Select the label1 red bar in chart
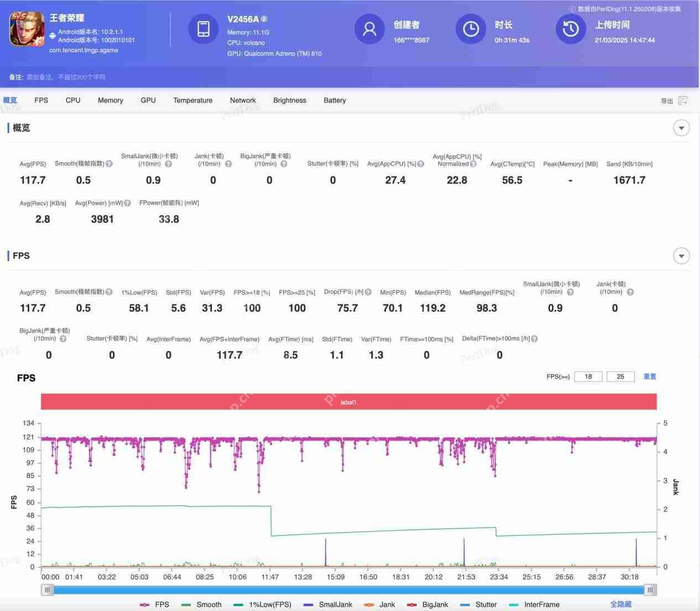Screen dimensions: 700x611 [349, 402]
